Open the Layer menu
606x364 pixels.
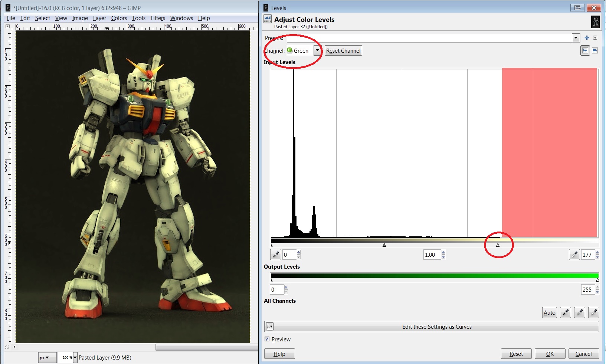(x=99, y=18)
